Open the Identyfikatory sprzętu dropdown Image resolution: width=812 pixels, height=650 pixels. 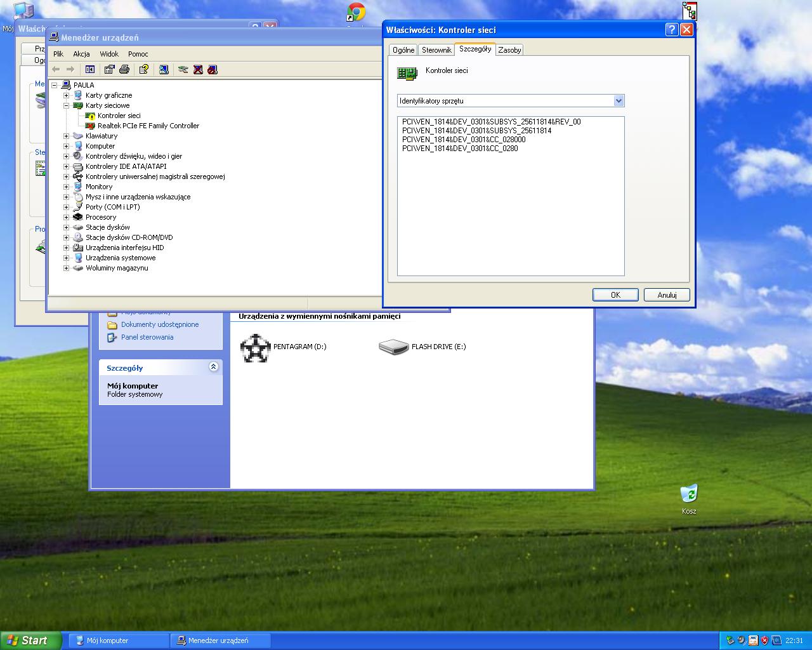click(619, 101)
